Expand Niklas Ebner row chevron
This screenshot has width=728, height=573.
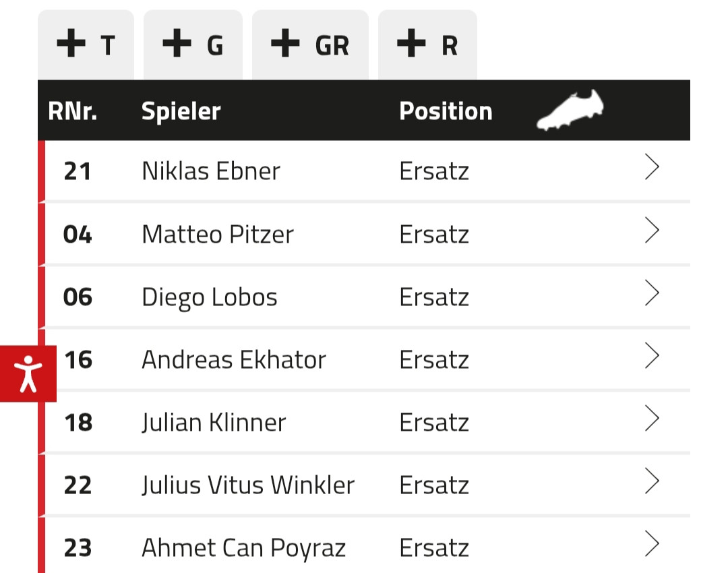tap(652, 168)
